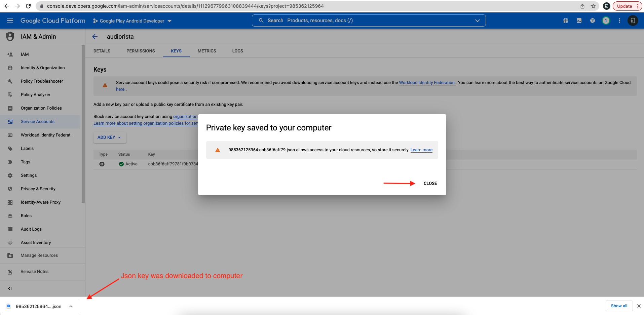Click the Policy Troubleshooter wrench icon
Screen dimensions: 644x315
point(10,81)
